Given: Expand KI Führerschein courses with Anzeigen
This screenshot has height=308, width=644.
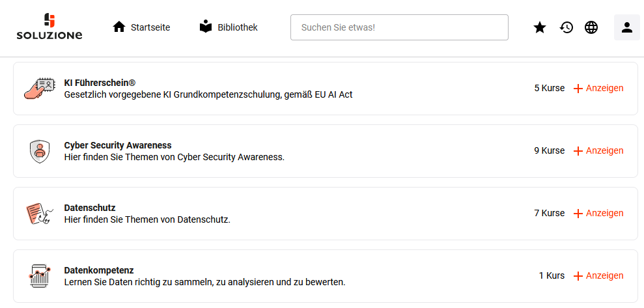Looking at the screenshot, I should point(598,89).
